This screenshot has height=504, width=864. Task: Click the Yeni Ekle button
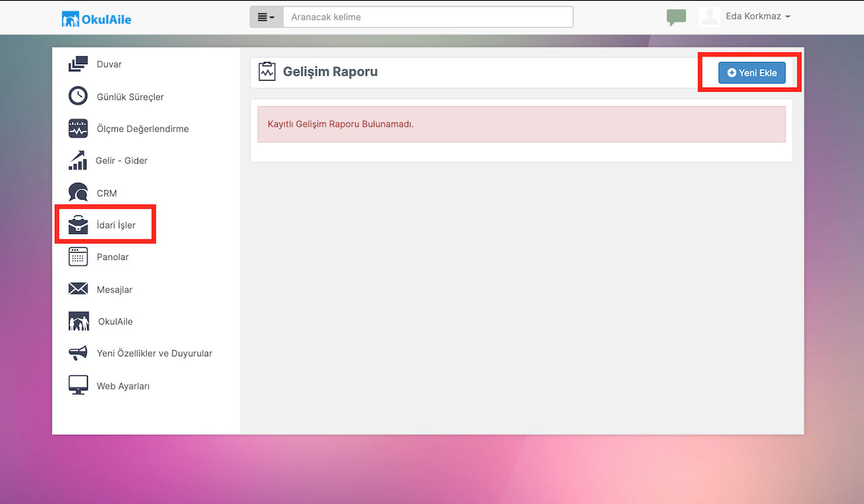pos(752,73)
